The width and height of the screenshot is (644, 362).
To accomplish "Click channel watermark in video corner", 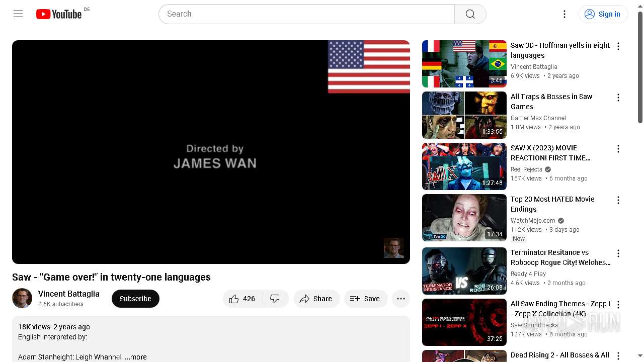I will (394, 248).
